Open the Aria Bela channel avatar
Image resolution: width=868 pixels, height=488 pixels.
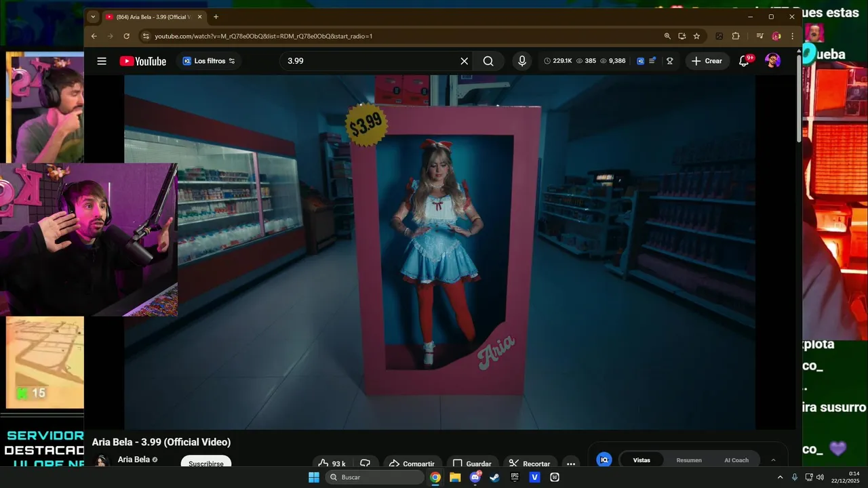[102, 461]
